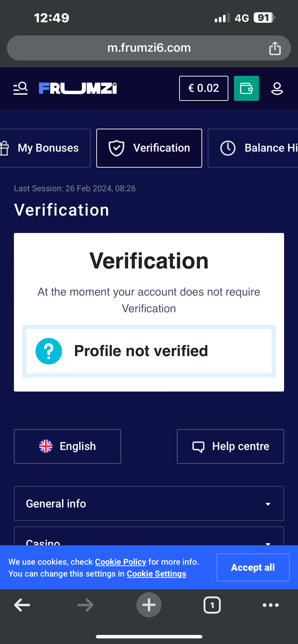Open the Cookie Policy link
The height and width of the screenshot is (644, 298).
click(120, 562)
